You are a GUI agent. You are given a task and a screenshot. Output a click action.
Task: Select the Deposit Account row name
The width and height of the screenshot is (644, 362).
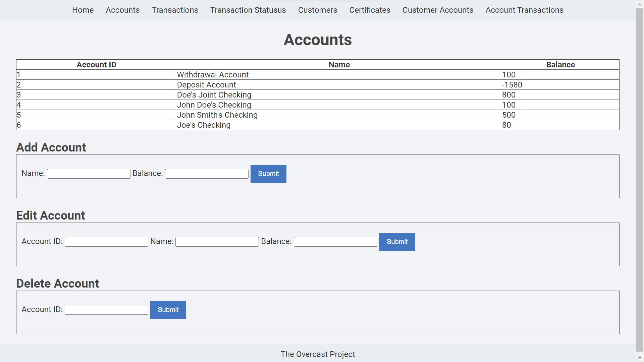pos(207,85)
